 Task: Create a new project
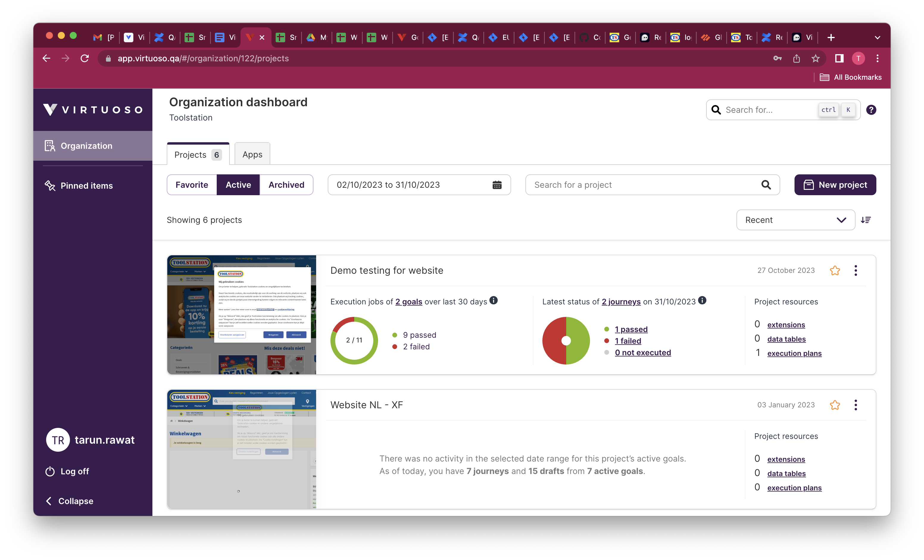pos(835,185)
